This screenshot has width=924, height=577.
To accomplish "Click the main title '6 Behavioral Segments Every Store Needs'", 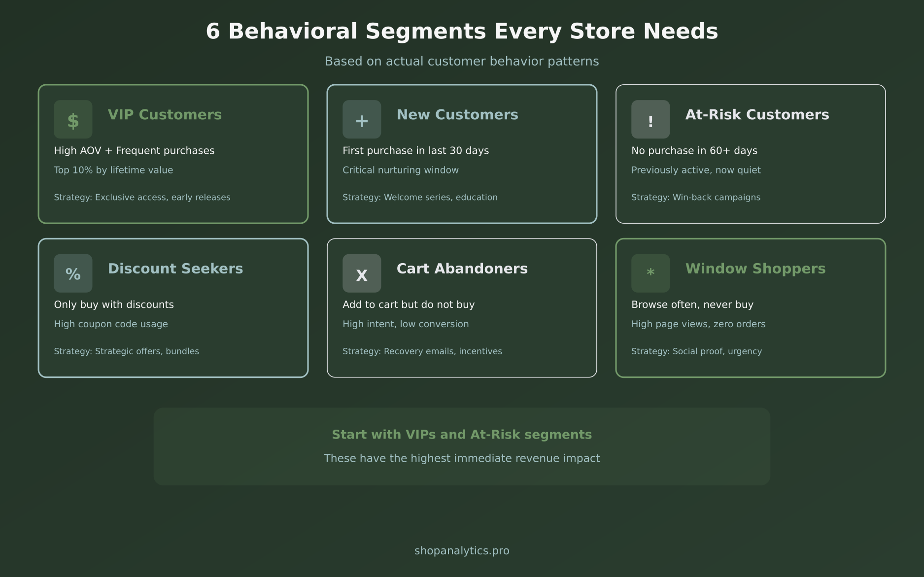I will (462, 31).
